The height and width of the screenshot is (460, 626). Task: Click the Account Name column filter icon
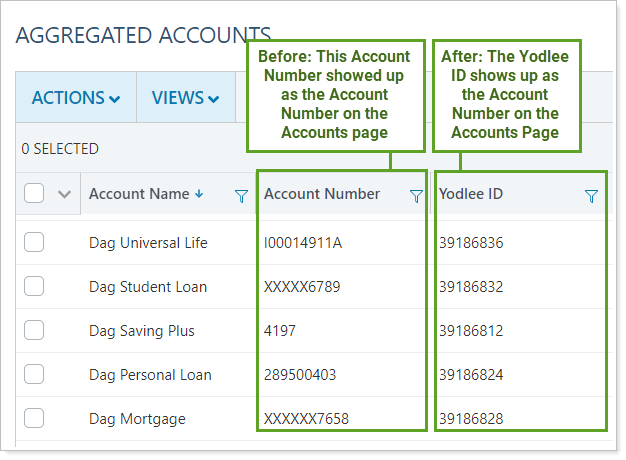tap(240, 197)
